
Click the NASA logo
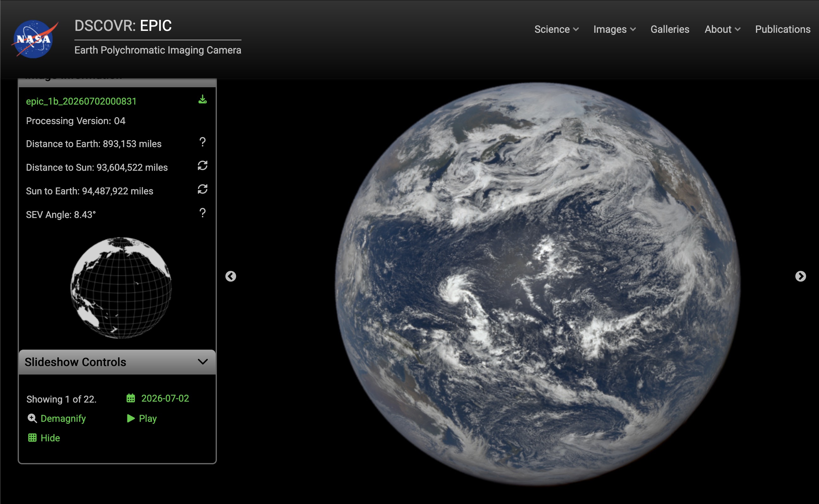point(35,39)
